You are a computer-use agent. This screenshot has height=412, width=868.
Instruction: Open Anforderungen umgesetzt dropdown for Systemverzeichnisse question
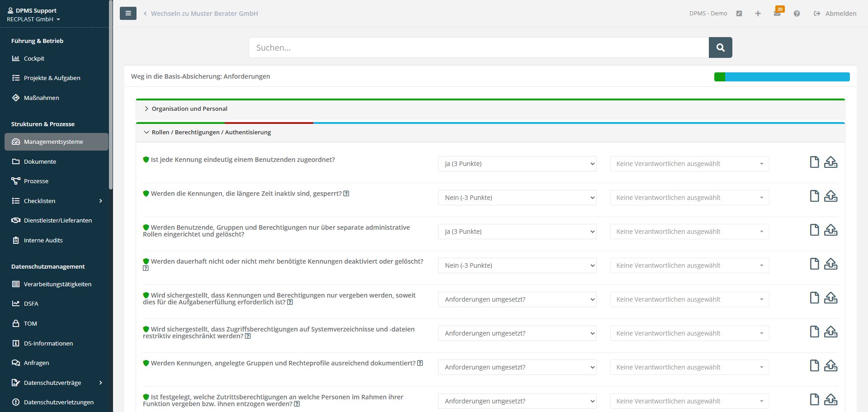point(517,333)
